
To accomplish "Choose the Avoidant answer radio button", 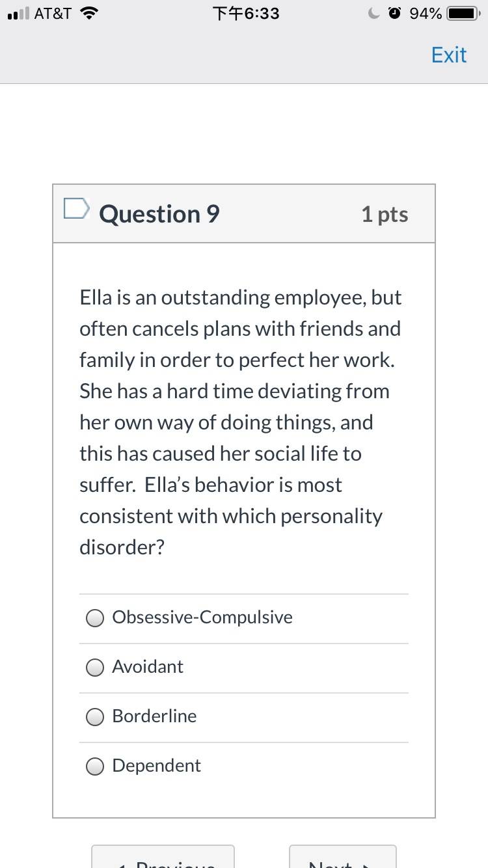I will pyautogui.click(x=95, y=668).
